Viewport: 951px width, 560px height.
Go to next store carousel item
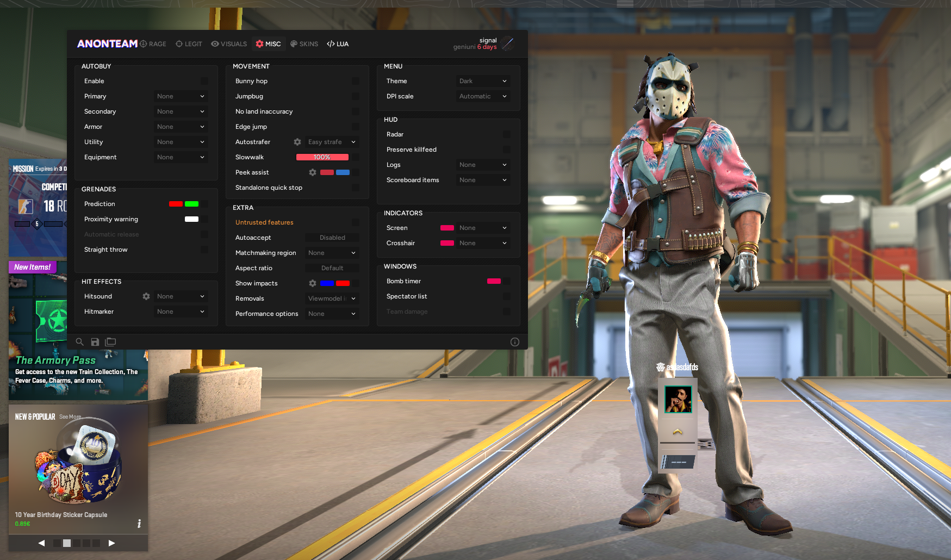coord(111,543)
